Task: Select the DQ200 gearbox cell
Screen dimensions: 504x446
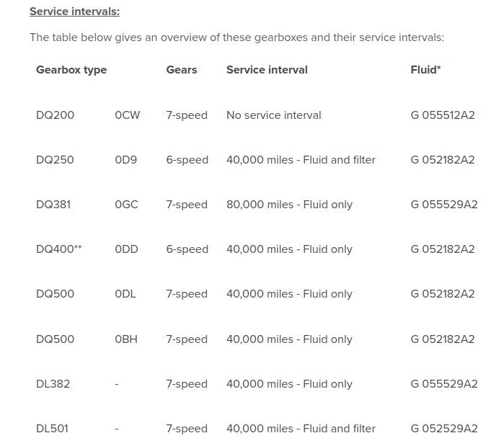Action: click(55, 115)
